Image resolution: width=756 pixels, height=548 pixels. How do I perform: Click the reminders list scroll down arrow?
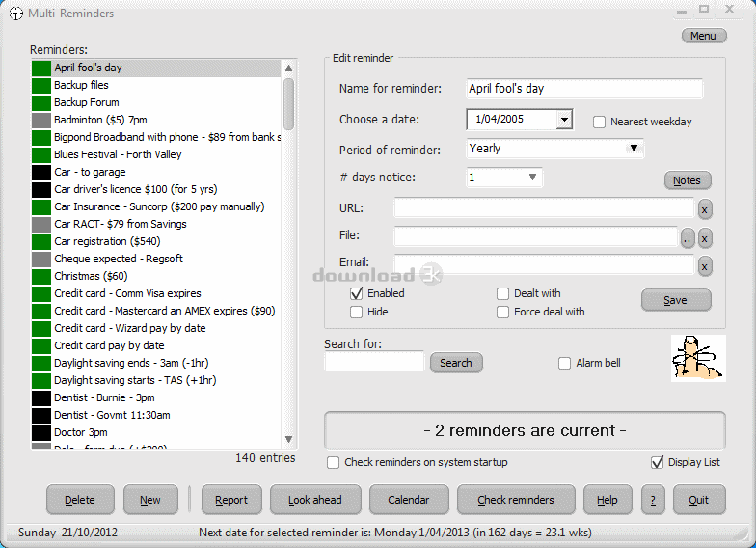pyautogui.click(x=289, y=440)
